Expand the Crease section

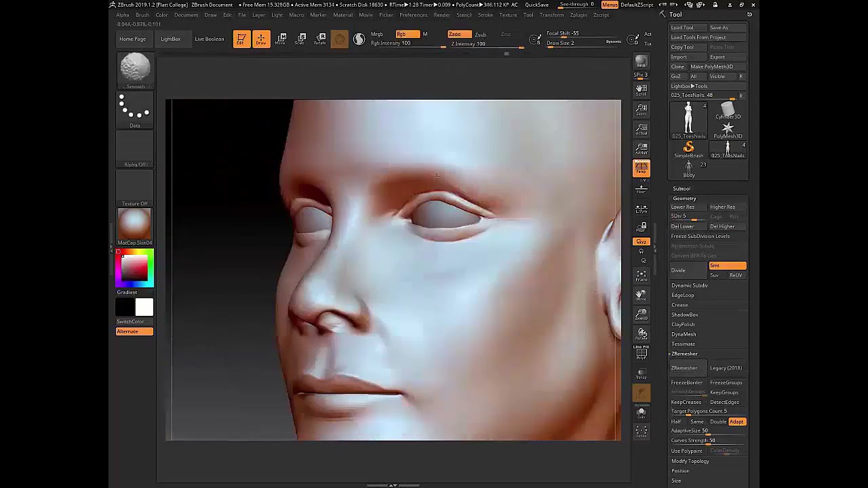(679, 305)
